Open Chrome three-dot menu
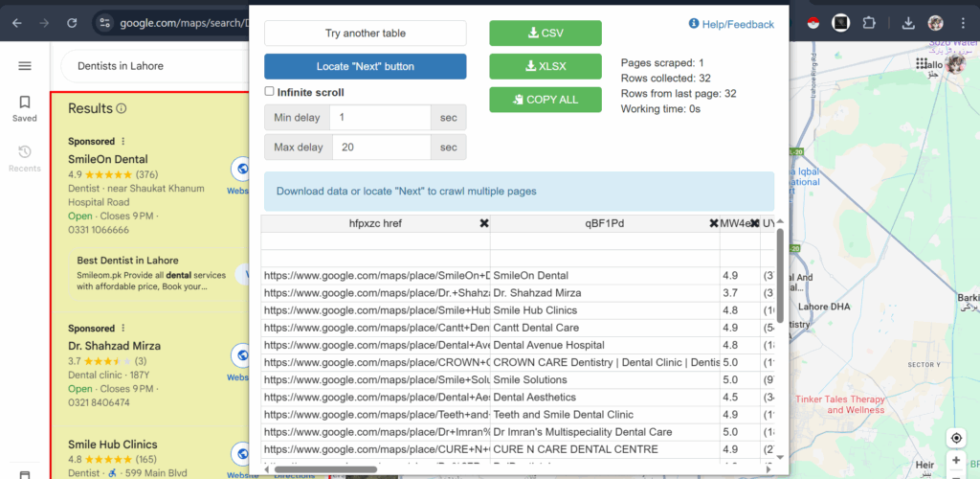The height and width of the screenshot is (479, 980). tap(963, 23)
